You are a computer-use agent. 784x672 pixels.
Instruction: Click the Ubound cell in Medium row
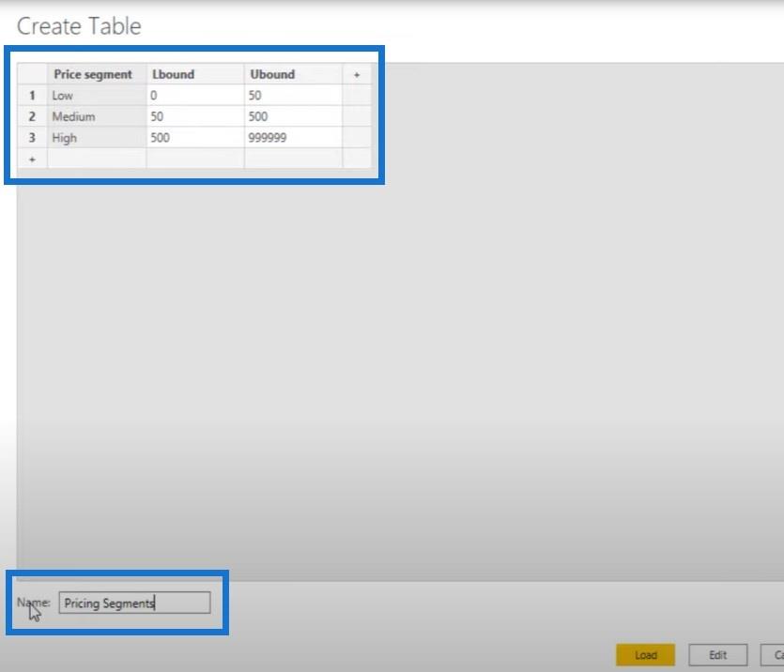[x=294, y=116]
